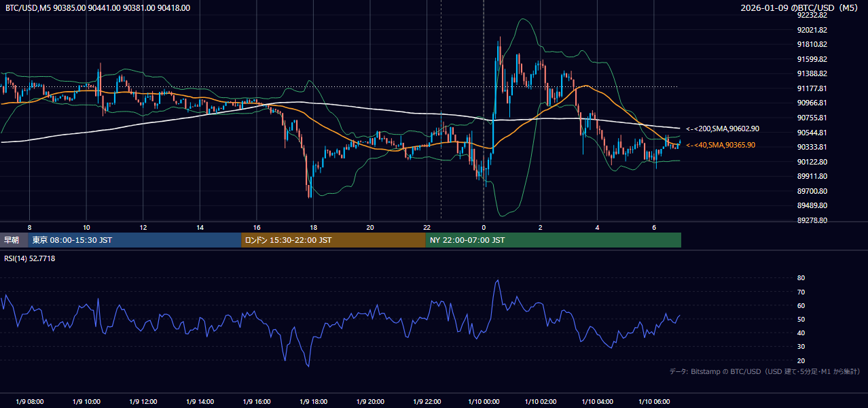Click the 1/9 20:00 time label
Screen dimensions: 868x408
370,401
